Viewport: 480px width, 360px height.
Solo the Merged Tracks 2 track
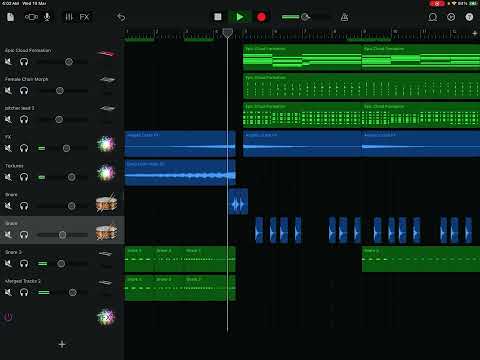pyautogui.click(x=24, y=292)
